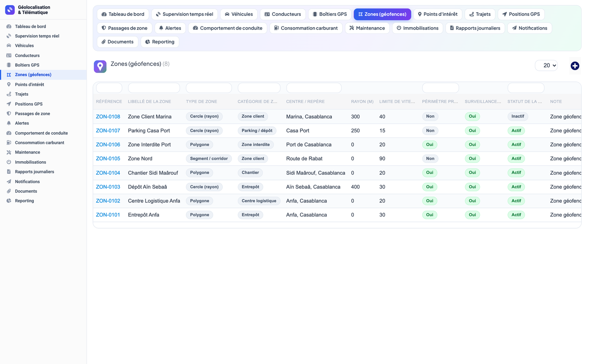Click the Zones map pin header icon
589x364 pixels.
point(100,66)
